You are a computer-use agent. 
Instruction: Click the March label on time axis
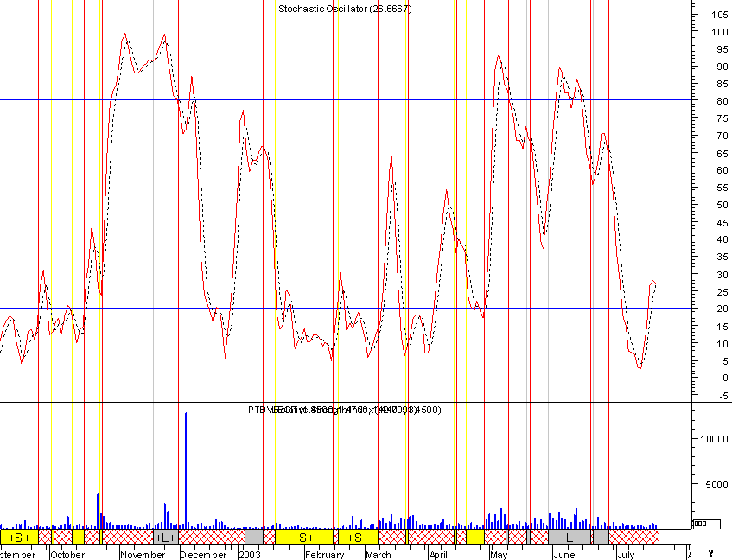click(379, 555)
